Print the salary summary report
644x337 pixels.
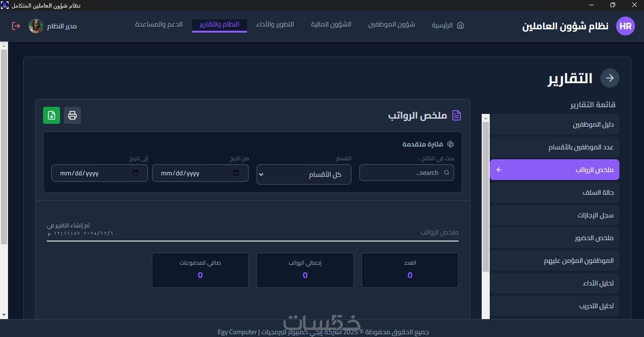pyautogui.click(x=72, y=115)
